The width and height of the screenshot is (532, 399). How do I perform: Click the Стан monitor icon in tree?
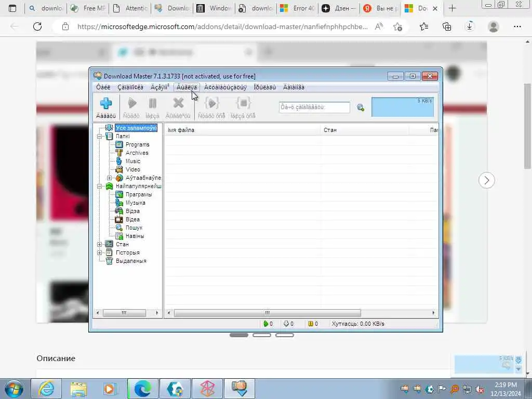[109, 244]
